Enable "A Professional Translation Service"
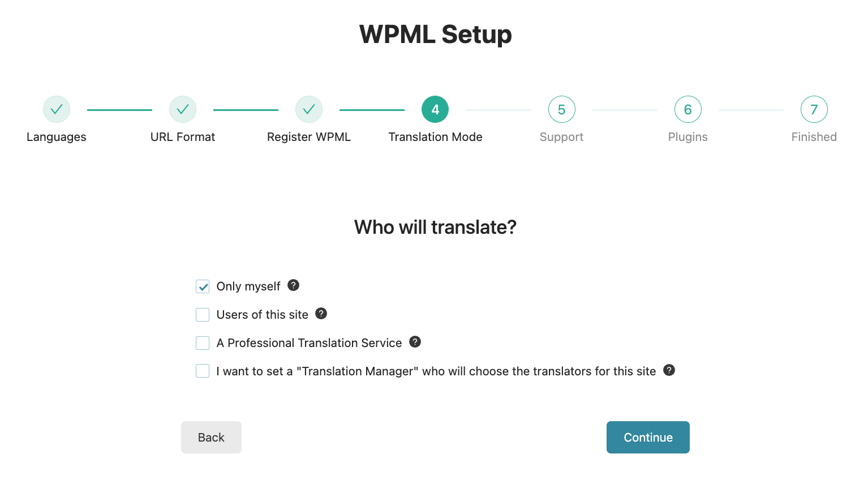This screenshot has width=868, height=488. (x=202, y=343)
